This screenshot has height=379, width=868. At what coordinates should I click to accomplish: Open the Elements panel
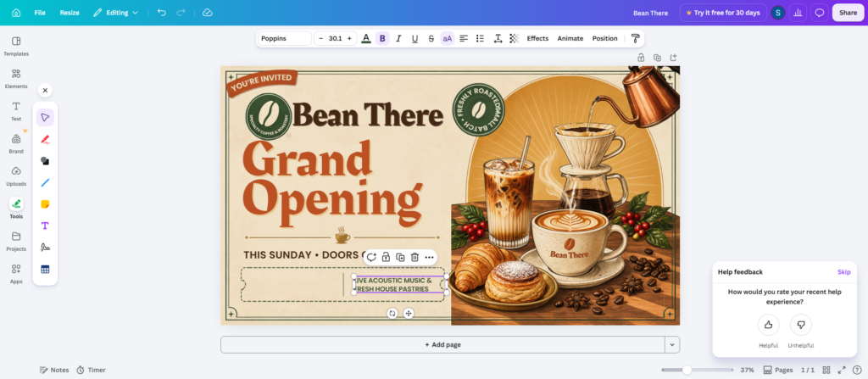tap(16, 79)
